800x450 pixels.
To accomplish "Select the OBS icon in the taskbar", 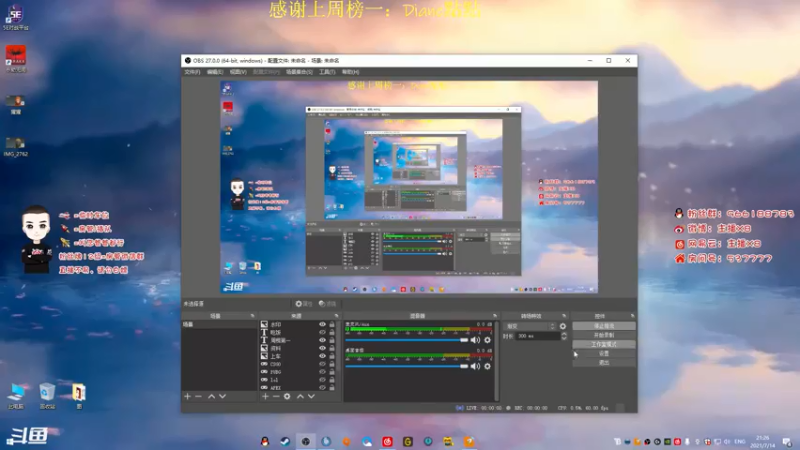I will pos(306,441).
